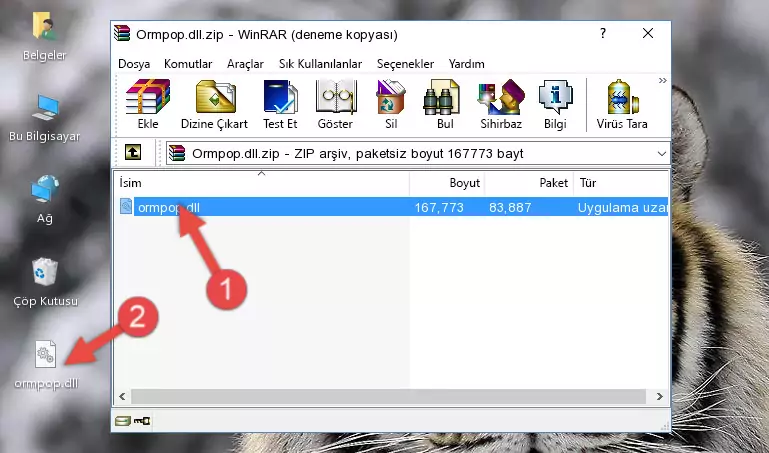Image resolution: width=769 pixels, height=453 pixels.
Task: Select the ormpop.dll file on desktop
Action: pyautogui.click(x=46, y=365)
